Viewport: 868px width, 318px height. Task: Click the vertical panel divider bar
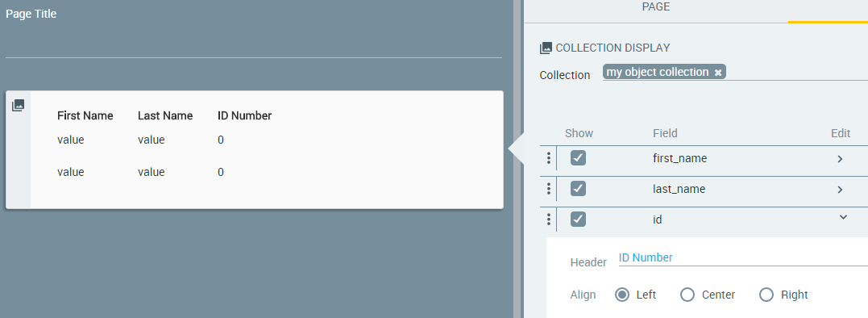click(x=517, y=159)
